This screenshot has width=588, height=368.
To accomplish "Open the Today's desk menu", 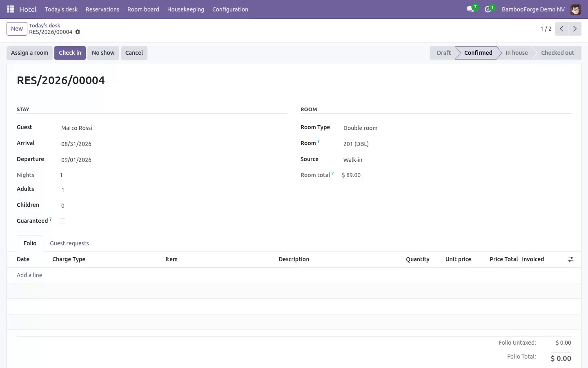I will tap(61, 9).
